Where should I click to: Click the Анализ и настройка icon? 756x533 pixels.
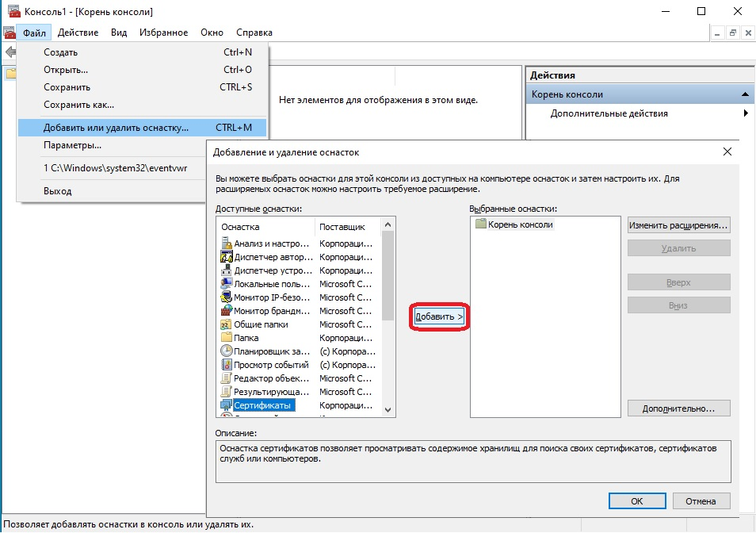coord(227,243)
